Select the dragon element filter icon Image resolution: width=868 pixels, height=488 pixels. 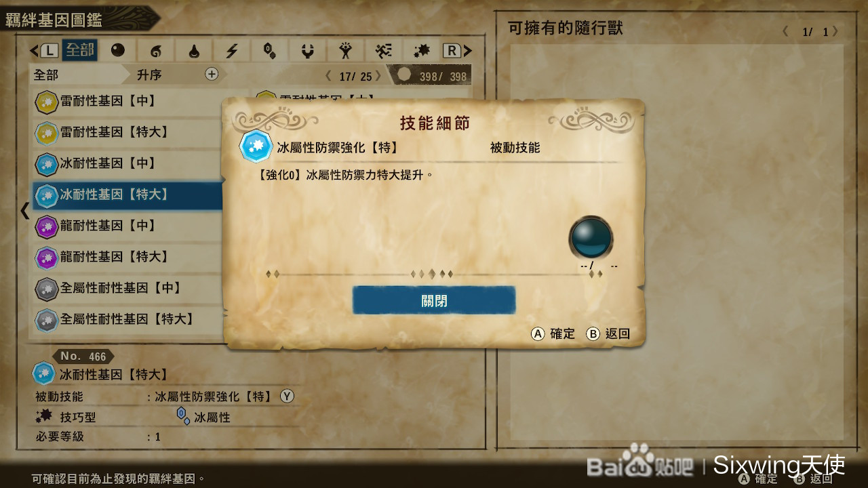click(x=308, y=50)
